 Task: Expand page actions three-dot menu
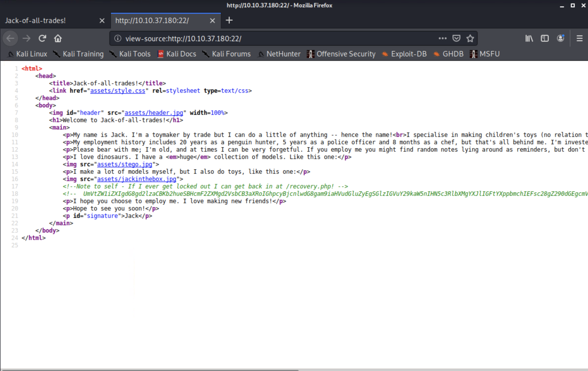click(442, 39)
